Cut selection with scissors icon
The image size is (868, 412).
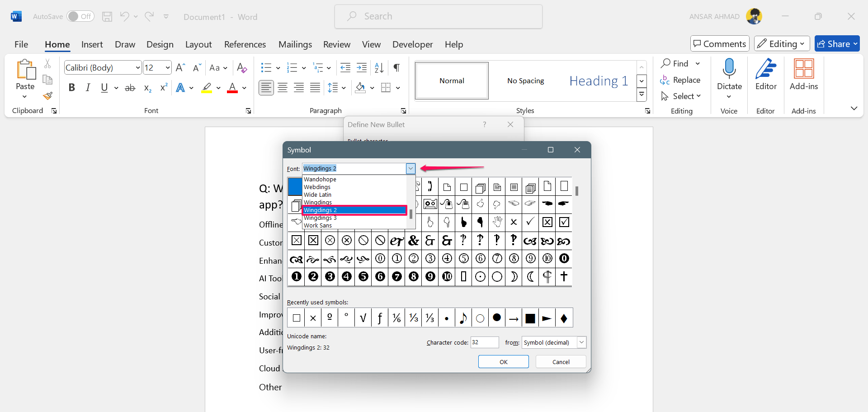[47, 64]
